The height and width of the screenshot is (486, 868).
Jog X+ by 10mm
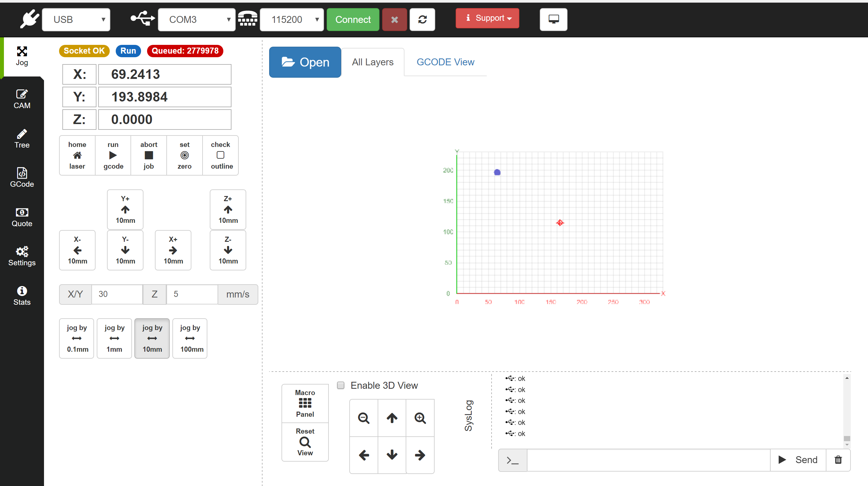tap(173, 250)
